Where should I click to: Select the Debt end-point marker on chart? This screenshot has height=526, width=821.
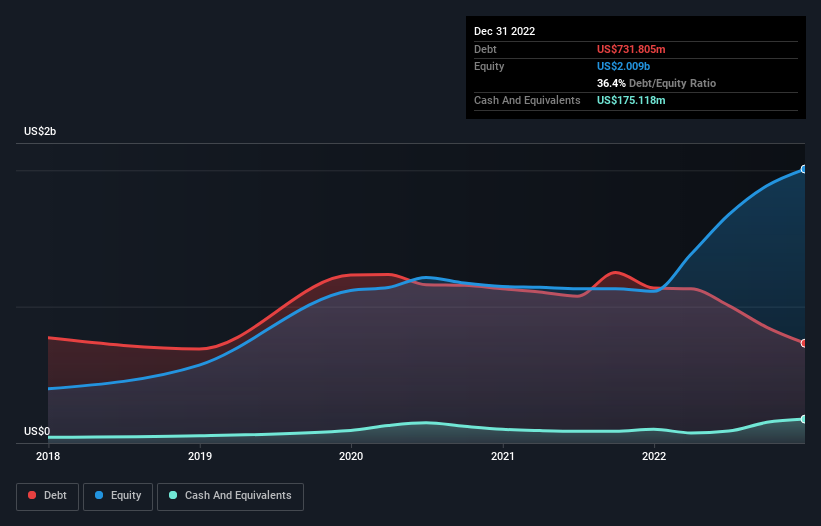803,343
